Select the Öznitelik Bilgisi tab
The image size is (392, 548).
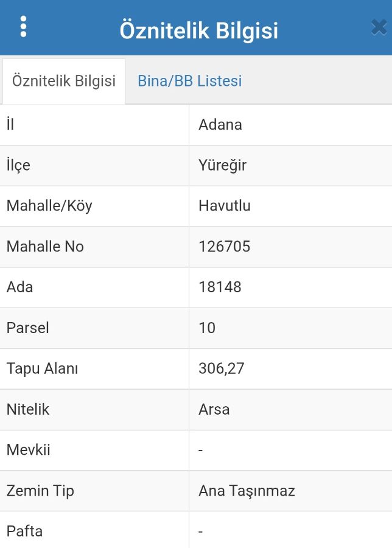pos(63,81)
